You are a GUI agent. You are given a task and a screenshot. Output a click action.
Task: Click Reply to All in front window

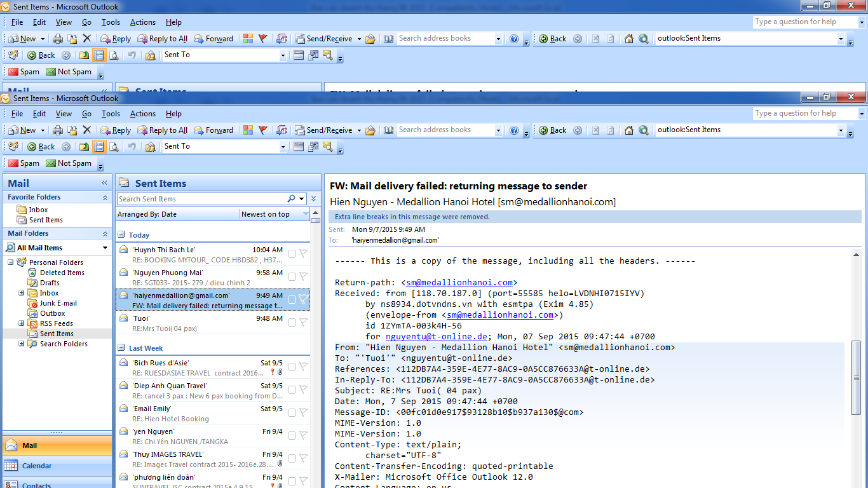(163, 130)
